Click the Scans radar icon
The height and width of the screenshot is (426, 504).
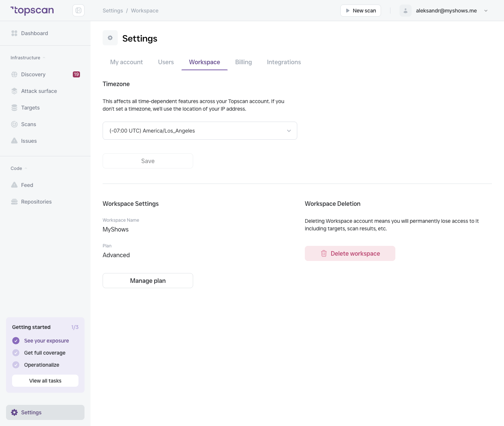pos(14,124)
